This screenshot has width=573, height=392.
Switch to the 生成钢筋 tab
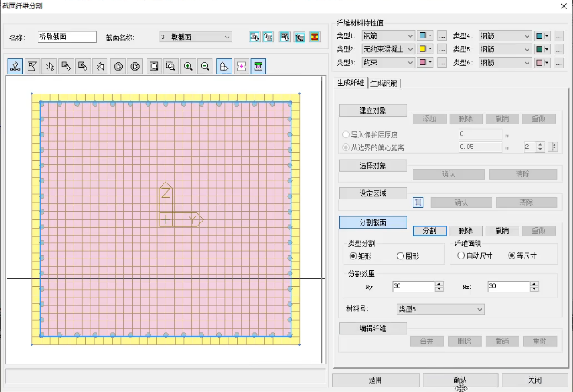click(x=385, y=83)
